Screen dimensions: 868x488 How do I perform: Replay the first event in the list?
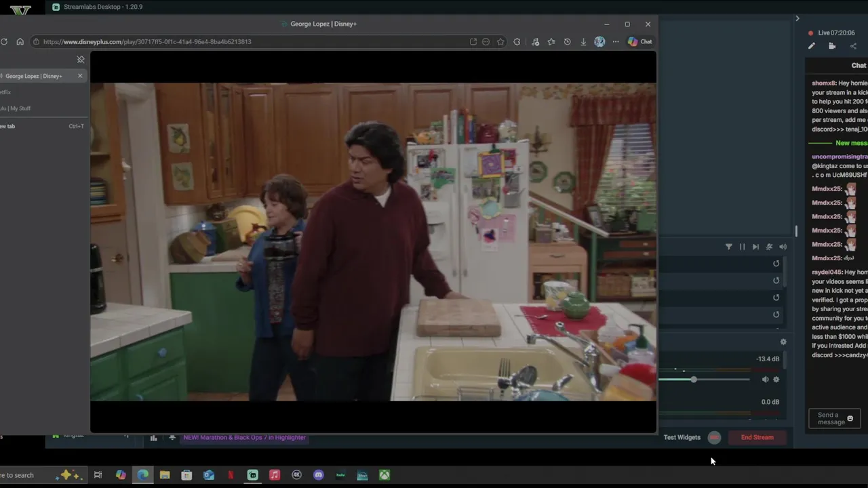[x=776, y=264]
